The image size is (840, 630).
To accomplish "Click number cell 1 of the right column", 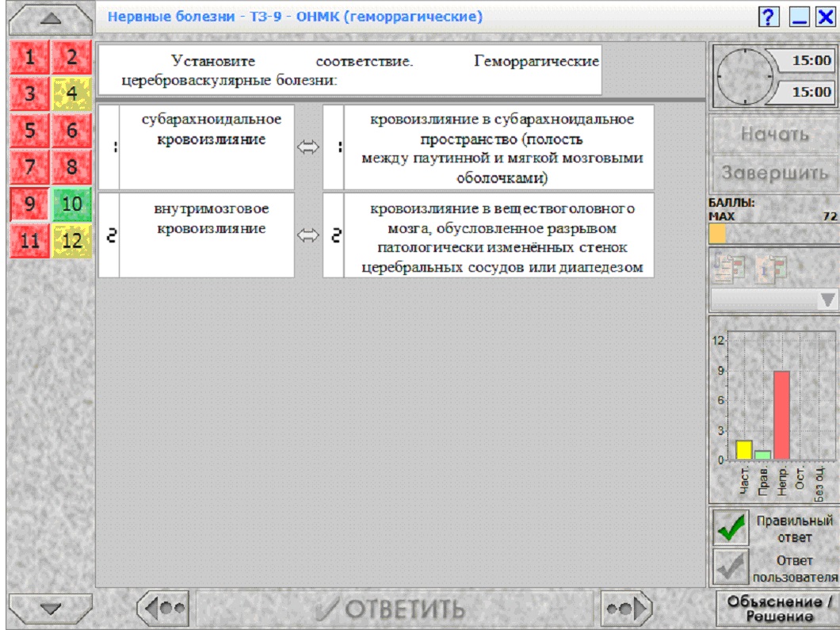I will [334, 147].
